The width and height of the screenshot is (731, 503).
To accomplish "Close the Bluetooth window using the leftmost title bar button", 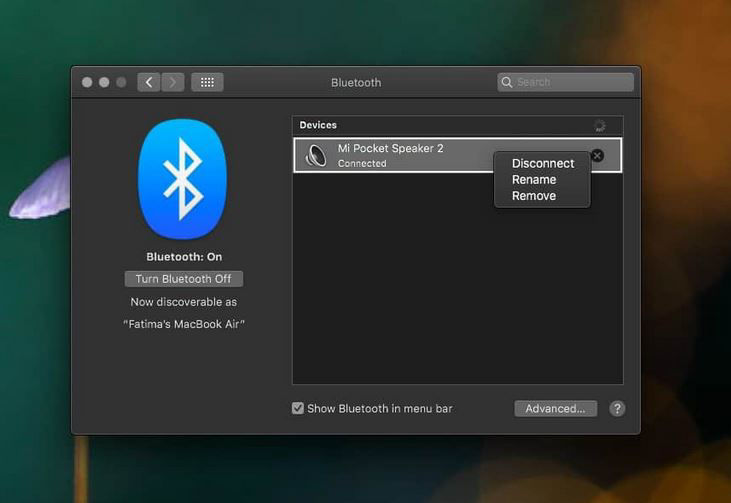I will coord(87,83).
